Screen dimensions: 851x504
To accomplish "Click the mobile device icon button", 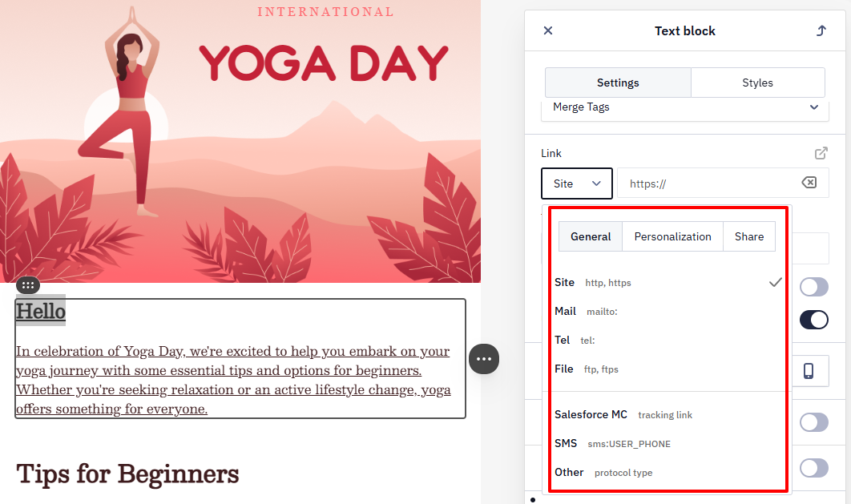I will tap(809, 370).
